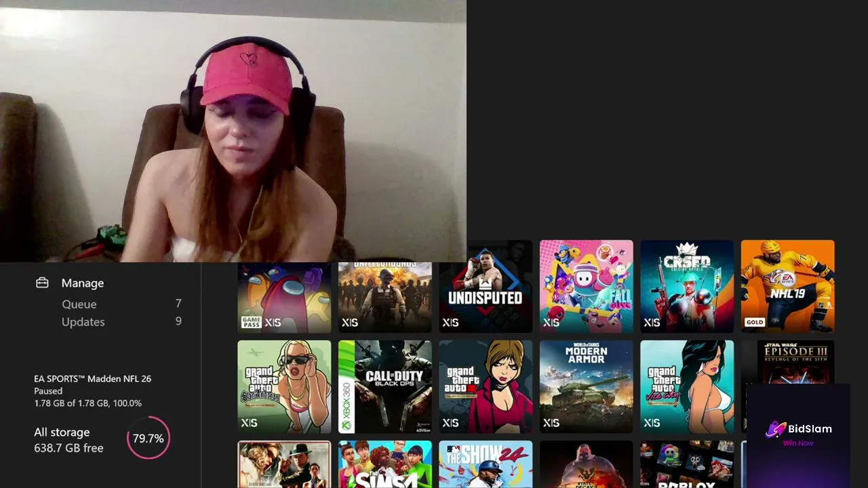Image resolution: width=868 pixels, height=488 pixels.
Task: Open the Manage section label
Action: tap(83, 283)
